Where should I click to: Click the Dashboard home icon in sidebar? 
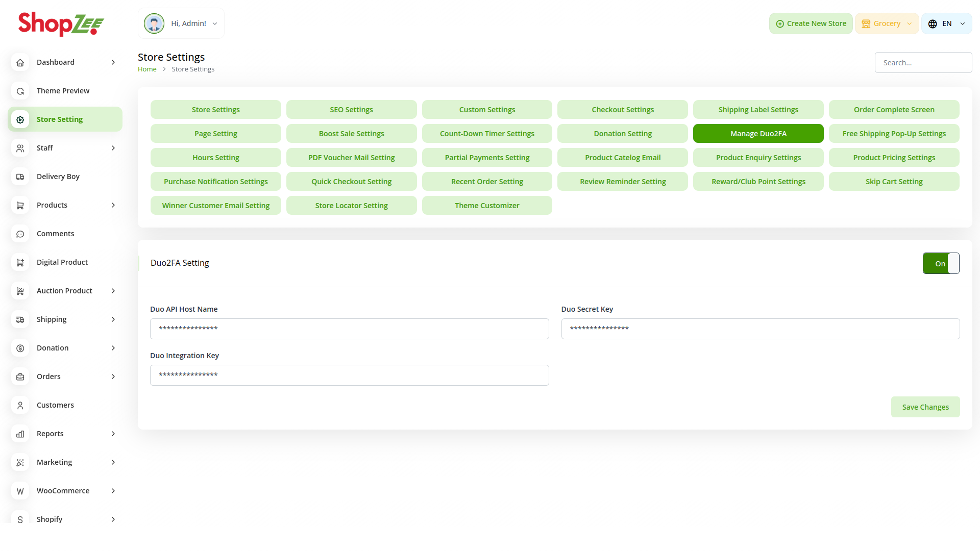click(20, 62)
